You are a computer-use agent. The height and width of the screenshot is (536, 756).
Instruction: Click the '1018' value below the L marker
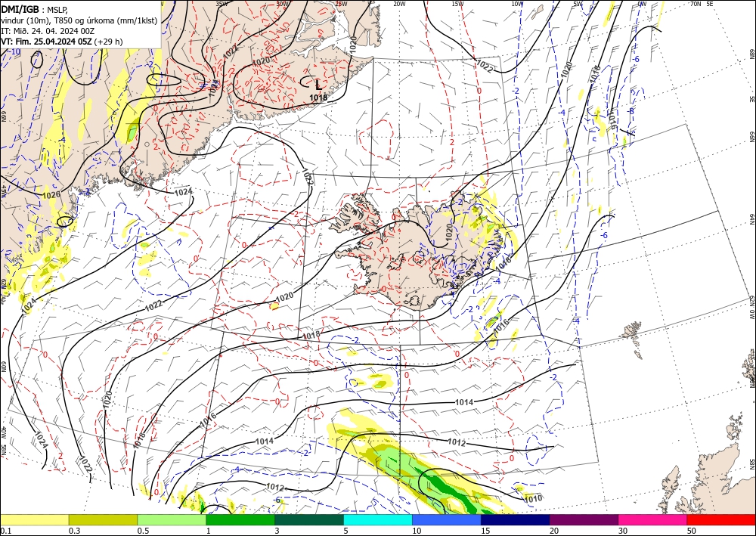pyautogui.click(x=318, y=98)
